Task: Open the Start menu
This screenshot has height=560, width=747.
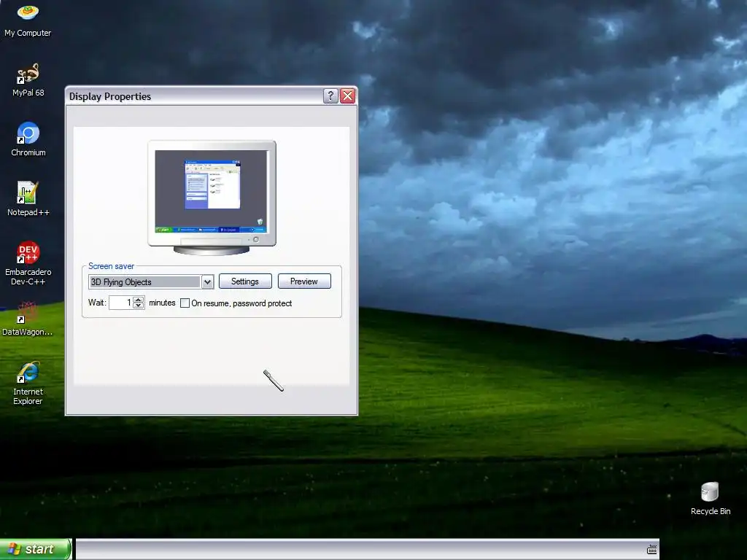Action: point(36,549)
